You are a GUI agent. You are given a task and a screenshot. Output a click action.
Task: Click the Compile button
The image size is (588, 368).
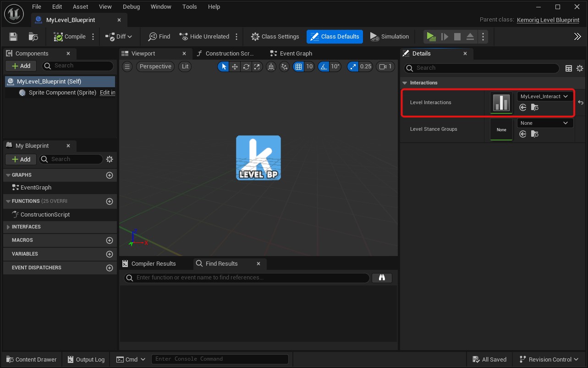click(70, 37)
